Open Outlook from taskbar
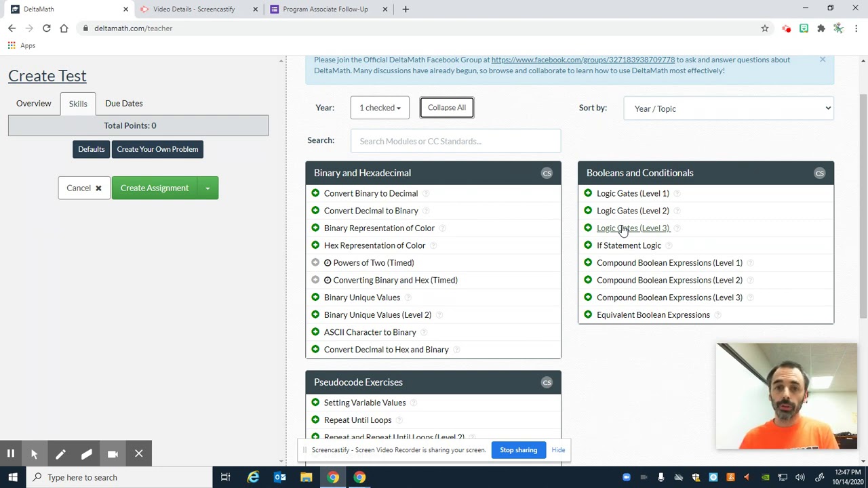Viewport: 868px width, 488px height. pos(280,477)
